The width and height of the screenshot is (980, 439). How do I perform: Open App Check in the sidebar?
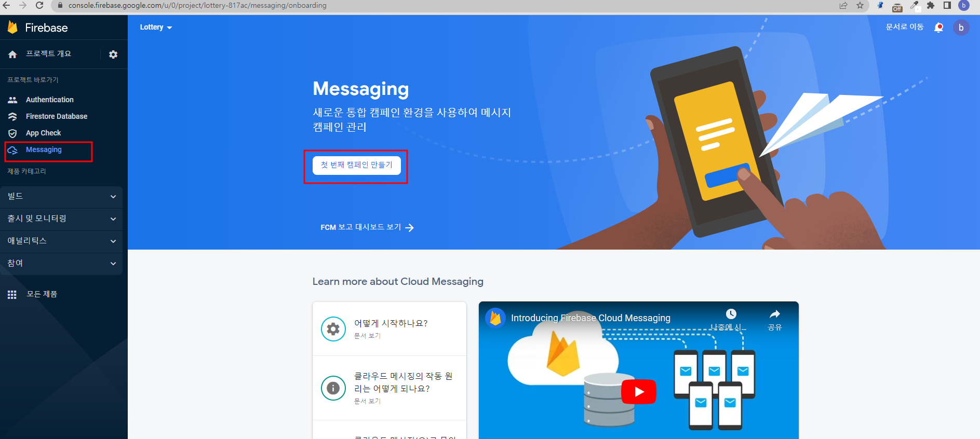[x=44, y=133]
